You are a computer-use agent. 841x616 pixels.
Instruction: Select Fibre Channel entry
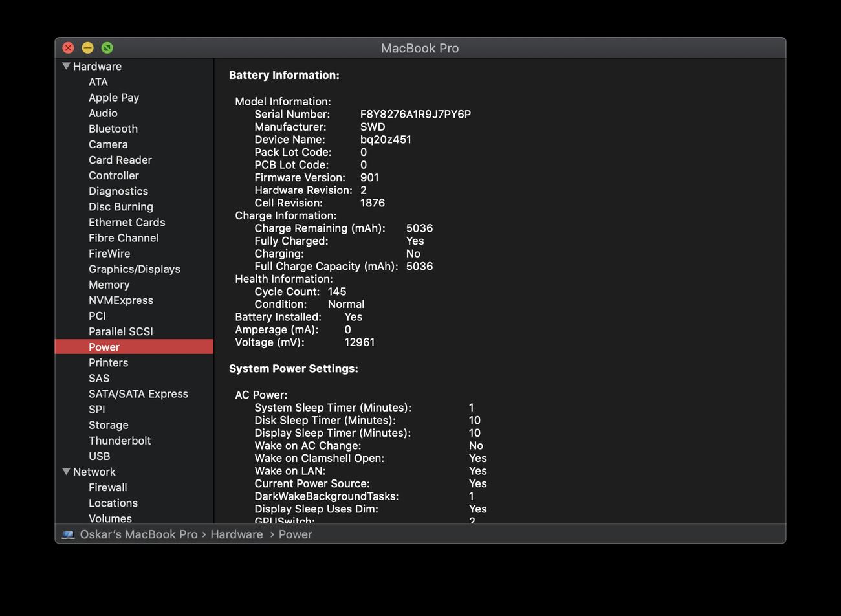coord(124,237)
